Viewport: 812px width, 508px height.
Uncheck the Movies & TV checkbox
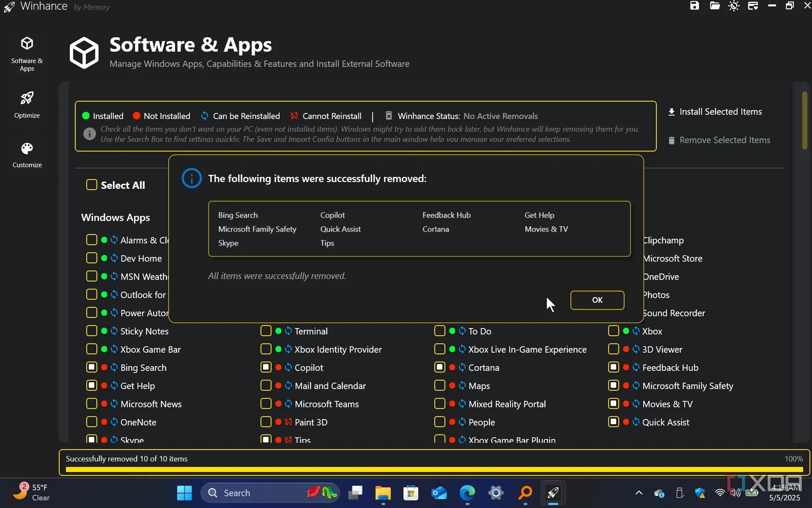point(614,404)
